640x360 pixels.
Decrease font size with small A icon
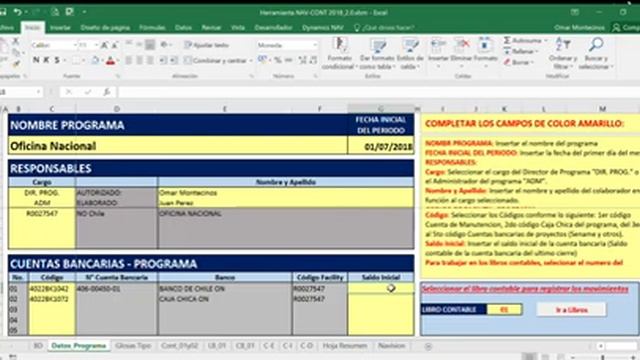[x=115, y=45]
